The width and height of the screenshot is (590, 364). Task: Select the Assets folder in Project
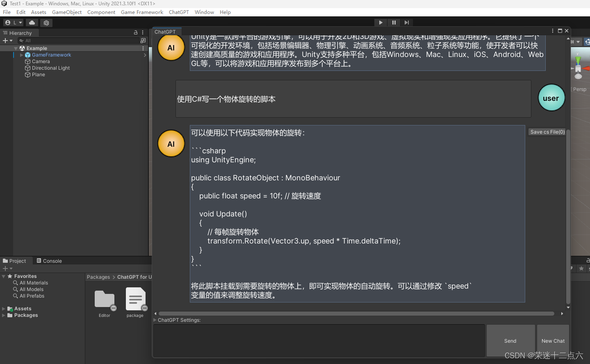click(23, 309)
